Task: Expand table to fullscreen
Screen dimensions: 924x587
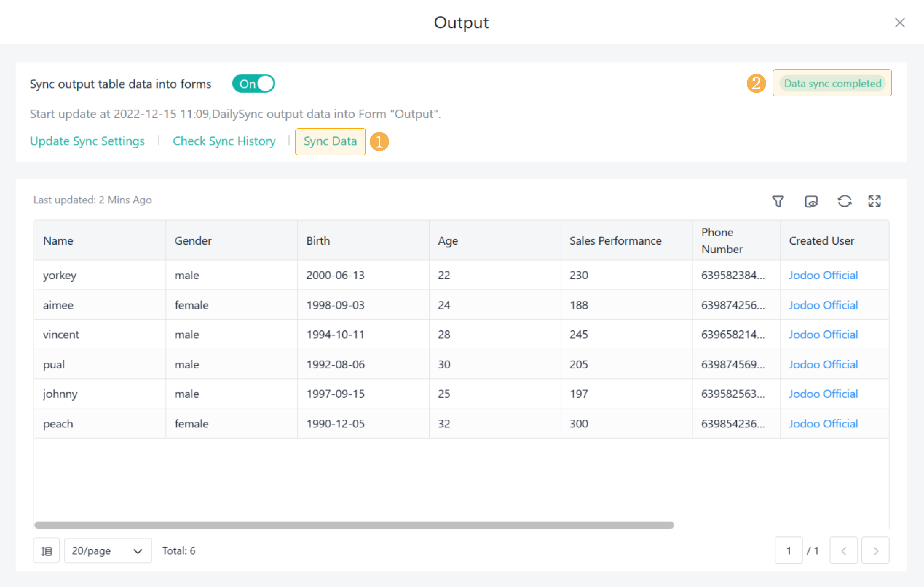Action: (875, 201)
